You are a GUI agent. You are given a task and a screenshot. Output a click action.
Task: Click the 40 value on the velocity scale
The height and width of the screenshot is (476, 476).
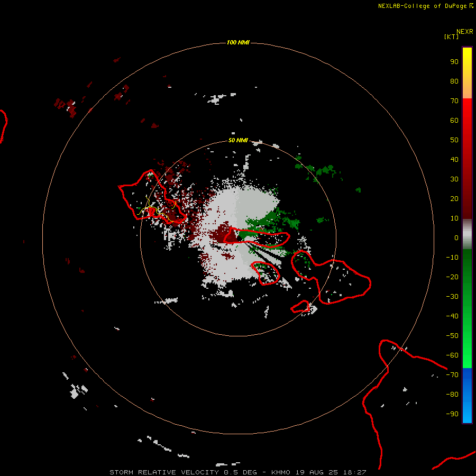point(454,160)
